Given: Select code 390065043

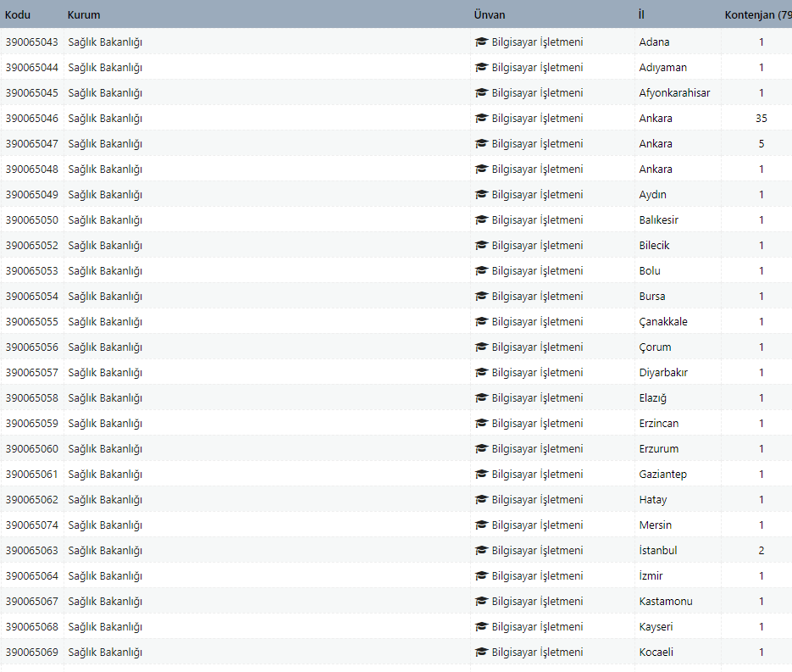Looking at the screenshot, I should (32, 42).
